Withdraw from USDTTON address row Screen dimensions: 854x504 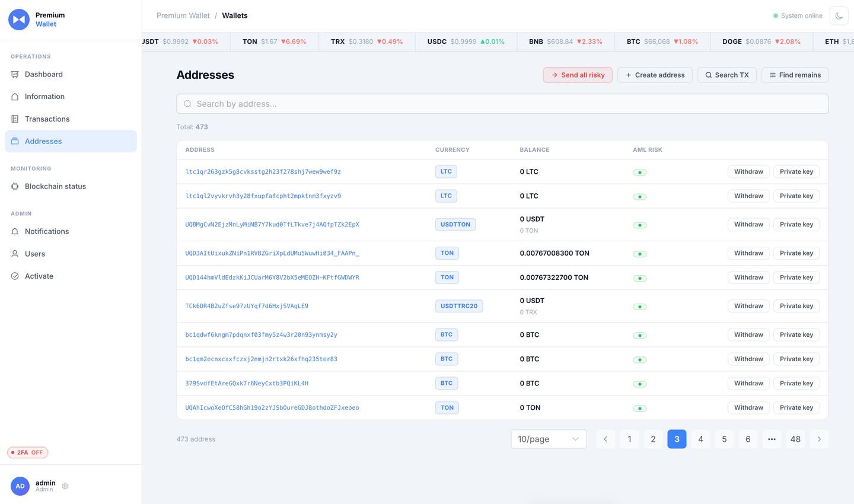[748, 225]
